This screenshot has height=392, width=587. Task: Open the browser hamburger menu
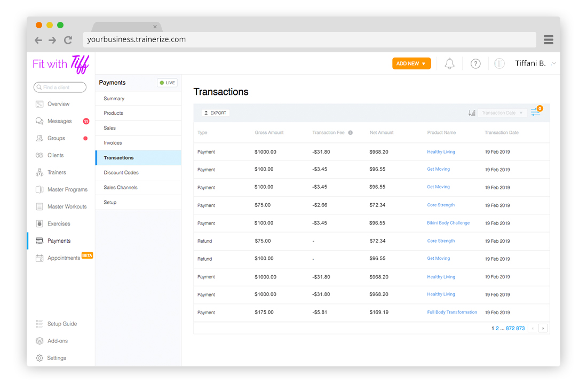pyautogui.click(x=549, y=40)
